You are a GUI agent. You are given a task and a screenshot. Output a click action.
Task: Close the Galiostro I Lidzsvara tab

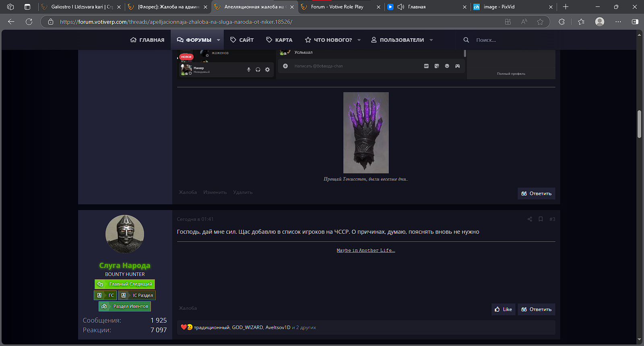pyautogui.click(x=119, y=7)
